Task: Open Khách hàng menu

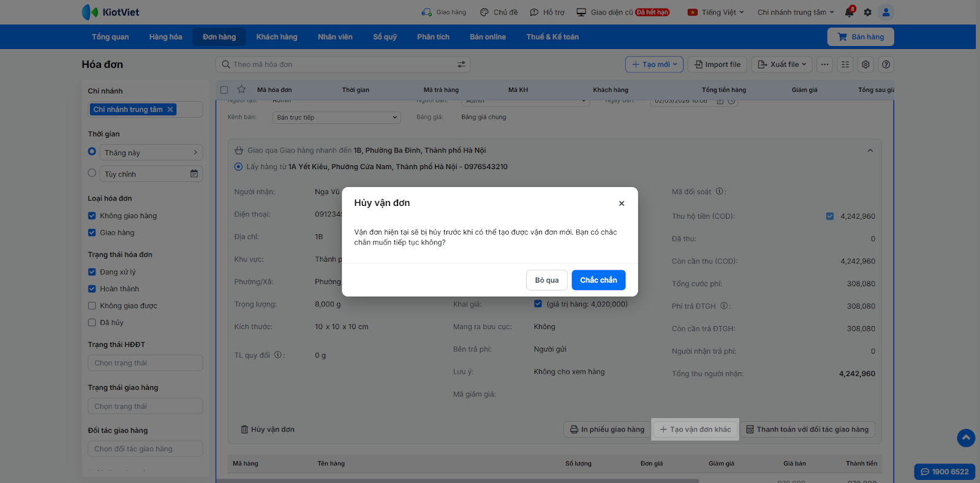Action: [x=277, y=37]
